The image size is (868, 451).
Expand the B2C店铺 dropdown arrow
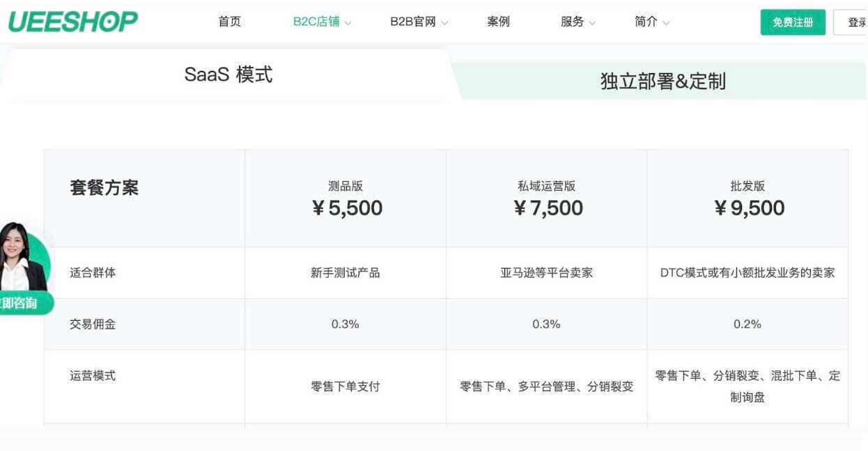click(x=348, y=23)
